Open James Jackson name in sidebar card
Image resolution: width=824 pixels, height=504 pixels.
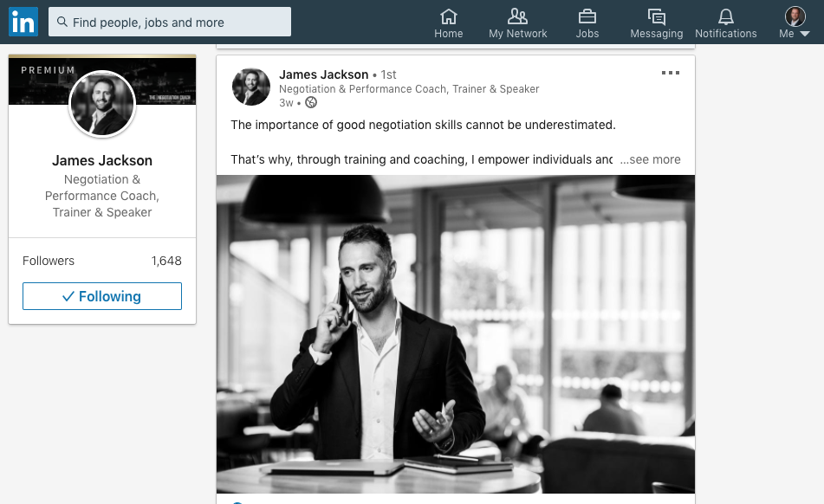click(102, 160)
